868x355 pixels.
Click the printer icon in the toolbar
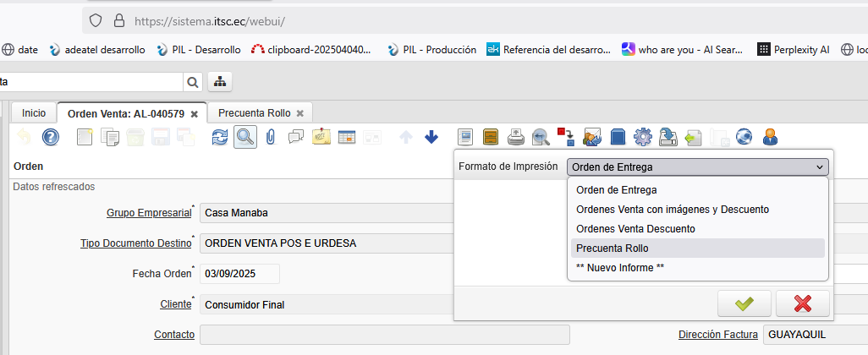(x=515, y=137)
